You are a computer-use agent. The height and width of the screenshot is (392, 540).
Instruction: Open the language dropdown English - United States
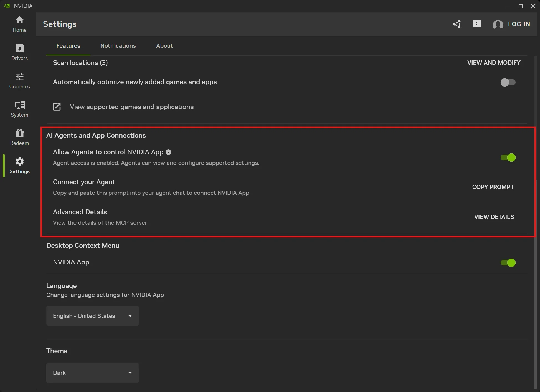tap(92, 316)
